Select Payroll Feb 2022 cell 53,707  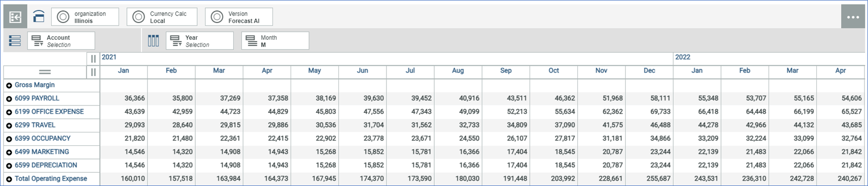(x=745, y=98)
